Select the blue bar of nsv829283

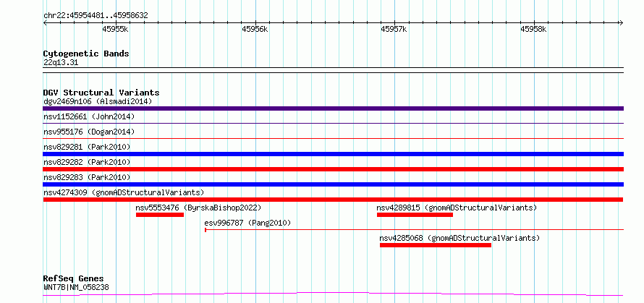pos(333,184)
